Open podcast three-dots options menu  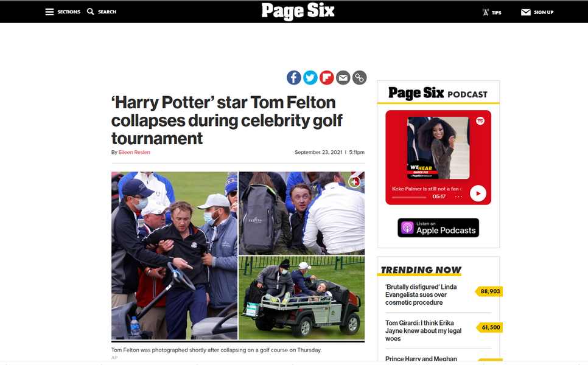pos(458,196)
